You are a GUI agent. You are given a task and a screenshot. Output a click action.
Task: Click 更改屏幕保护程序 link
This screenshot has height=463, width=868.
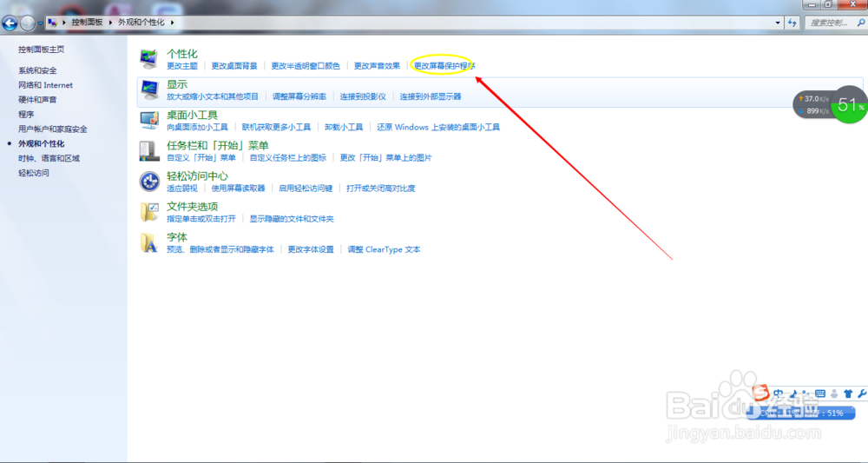pos(444,66)
